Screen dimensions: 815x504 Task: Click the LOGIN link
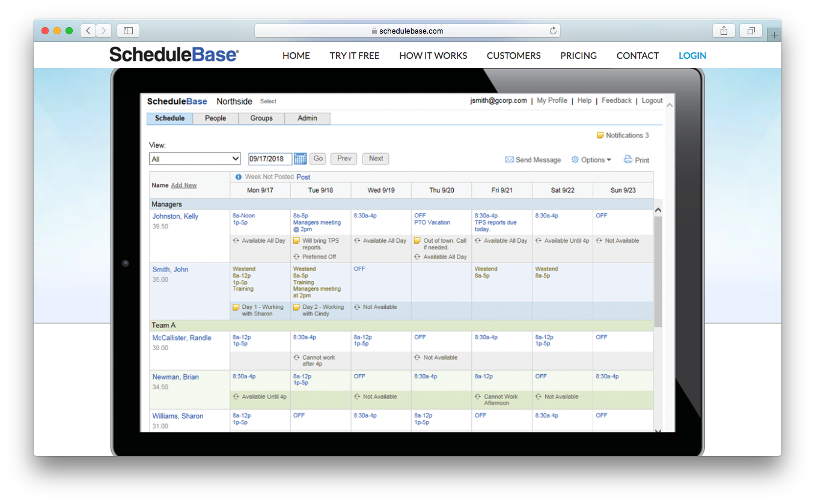pyautogui.click(x=692, y=55)
